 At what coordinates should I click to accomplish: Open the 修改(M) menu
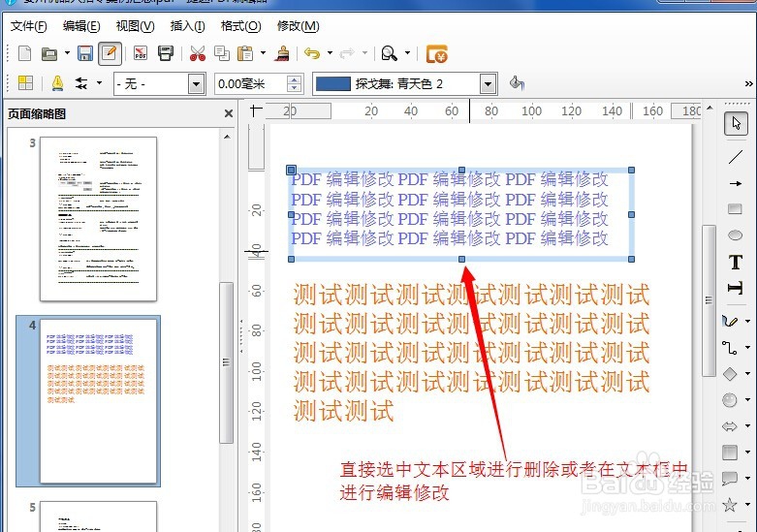click(298, 26)
